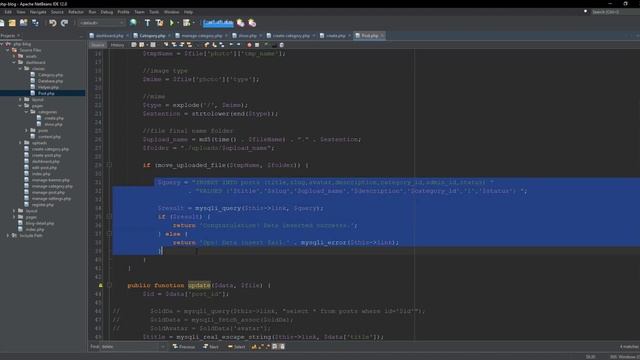
Task: Select blog-detail.php in the Projects tree
Action: [40, 223]
